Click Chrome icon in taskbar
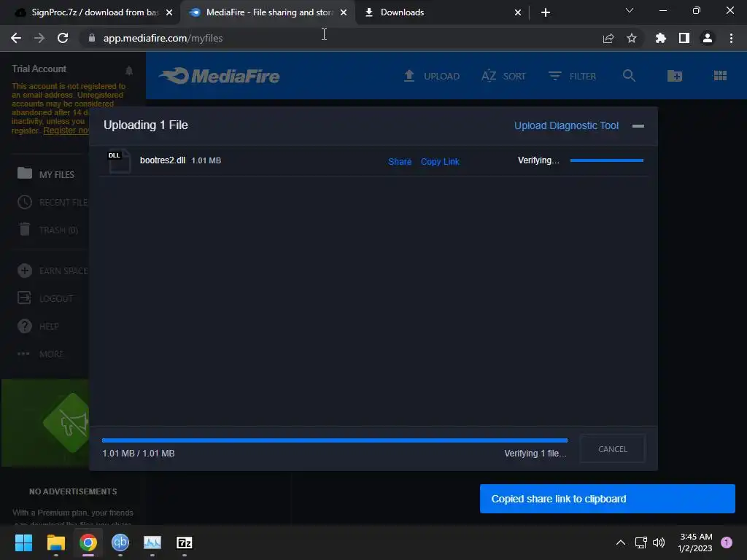The image size is (747, 560). (x=88, y=542)
